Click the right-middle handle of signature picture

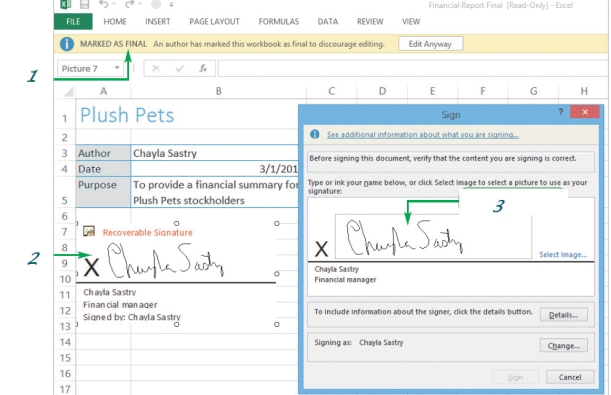tap(277, 274)
